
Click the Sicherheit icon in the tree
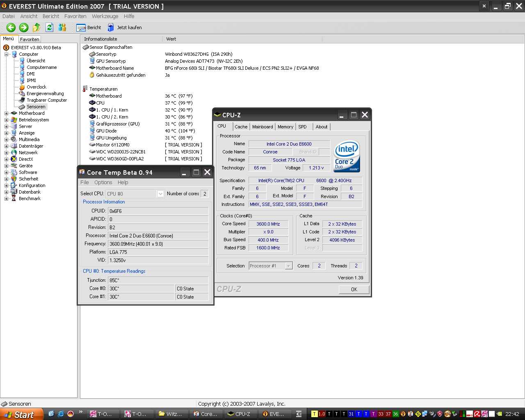coord(14,179)
